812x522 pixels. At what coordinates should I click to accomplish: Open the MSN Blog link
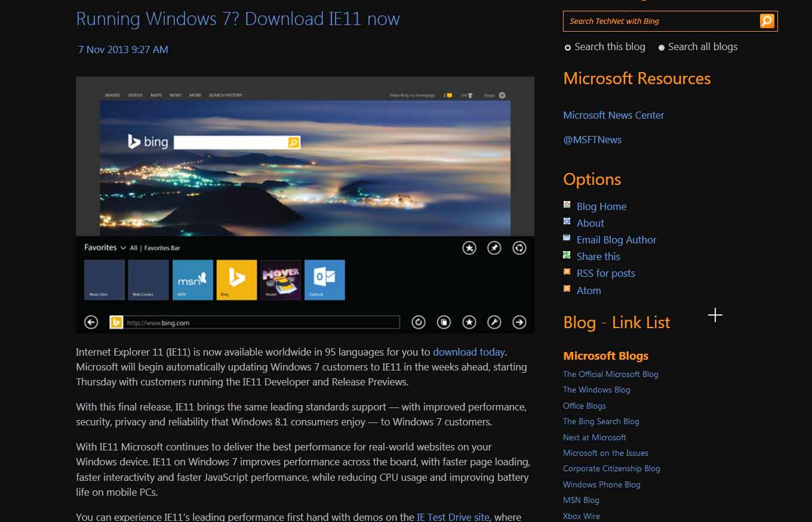click(x=581, y=500)
